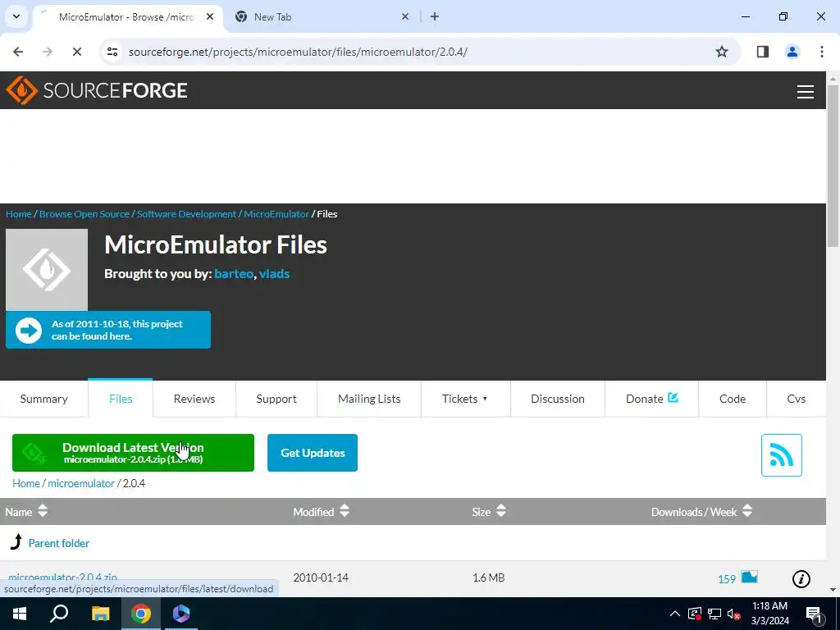Open the Code tab
Screen dimensions: 840x630
click(x=733, y=399)
